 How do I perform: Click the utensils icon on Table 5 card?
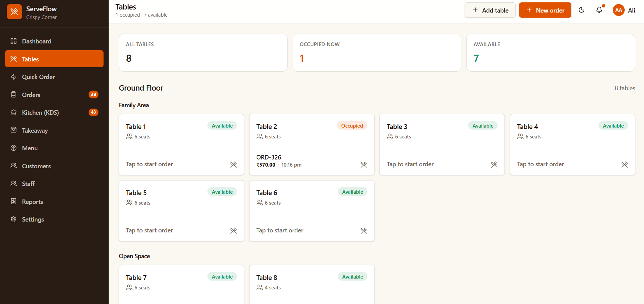click(x=234, y=231)
